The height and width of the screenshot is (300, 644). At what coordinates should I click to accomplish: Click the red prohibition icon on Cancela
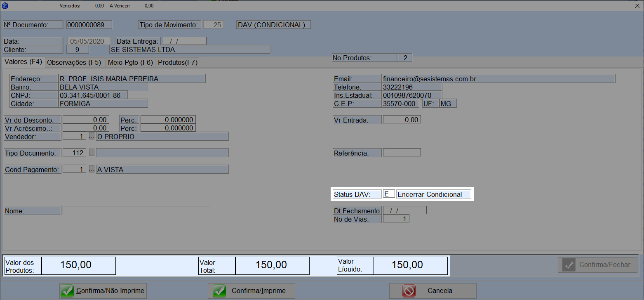(409, 291)
